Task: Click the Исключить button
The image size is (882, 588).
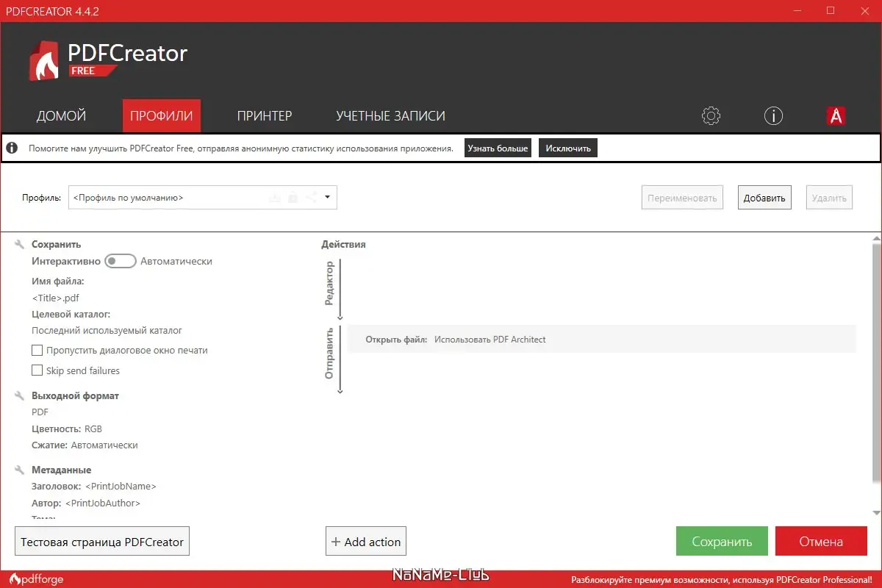Action: (568, 148)
